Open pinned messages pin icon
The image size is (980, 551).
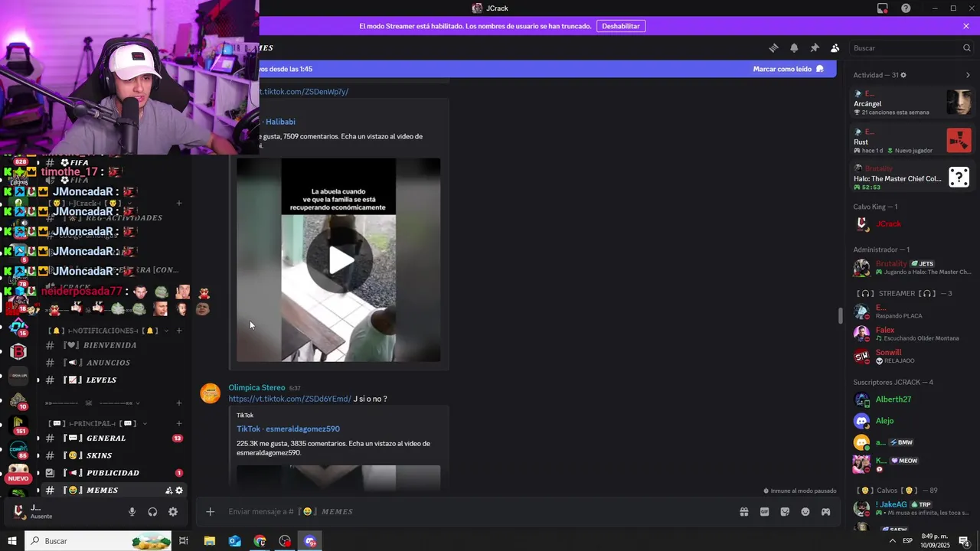[815, 47]
